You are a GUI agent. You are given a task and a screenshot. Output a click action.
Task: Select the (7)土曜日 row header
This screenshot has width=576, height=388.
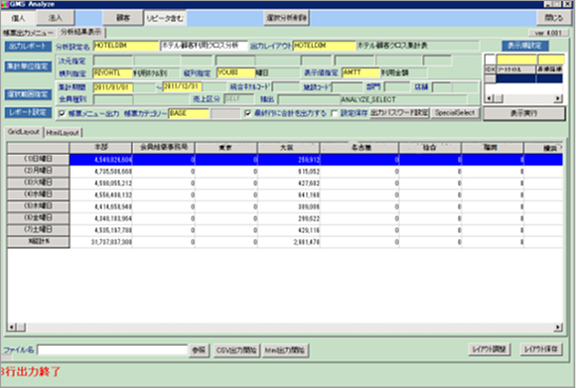pyautogui.click(x=38, y=230)
